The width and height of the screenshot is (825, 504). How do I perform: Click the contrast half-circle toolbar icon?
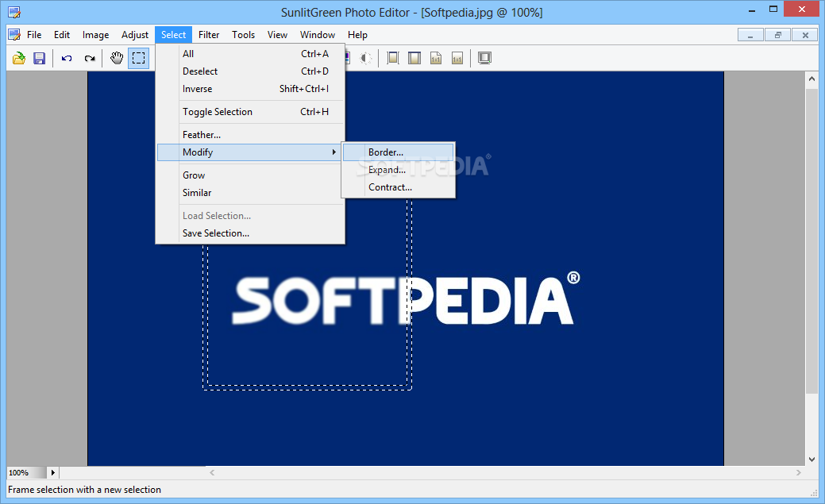(x=366, y=58)
